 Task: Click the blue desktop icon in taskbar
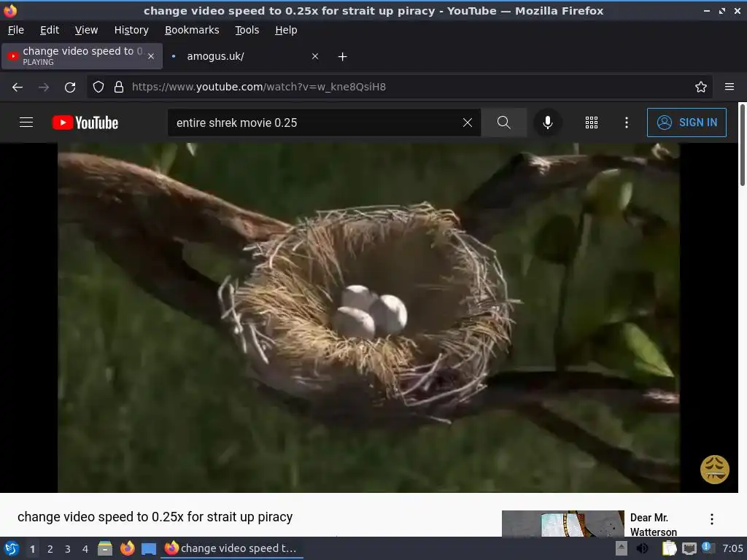pyautogui.click(x=149, y=549)
